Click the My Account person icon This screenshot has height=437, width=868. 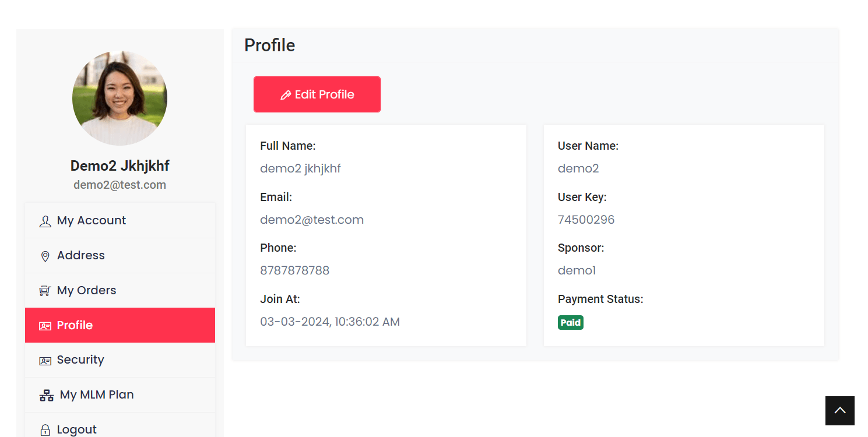tap(45, 220)
